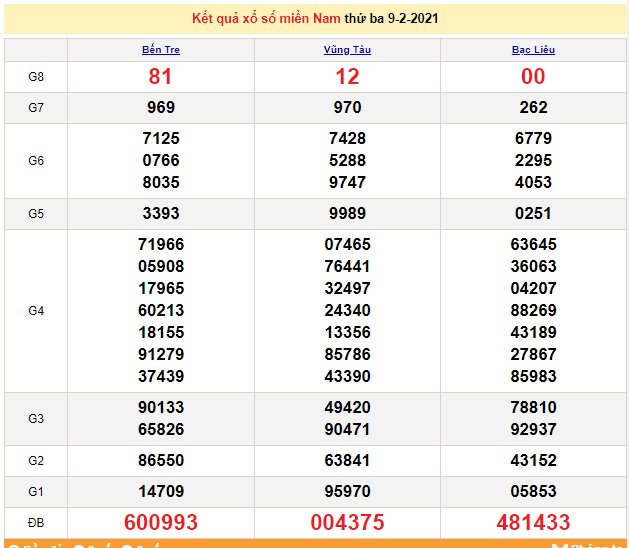Click the results title dated 9-2-2021
Image resolution: width=629 pixels, height=548 pixels.
click(315, 18)
